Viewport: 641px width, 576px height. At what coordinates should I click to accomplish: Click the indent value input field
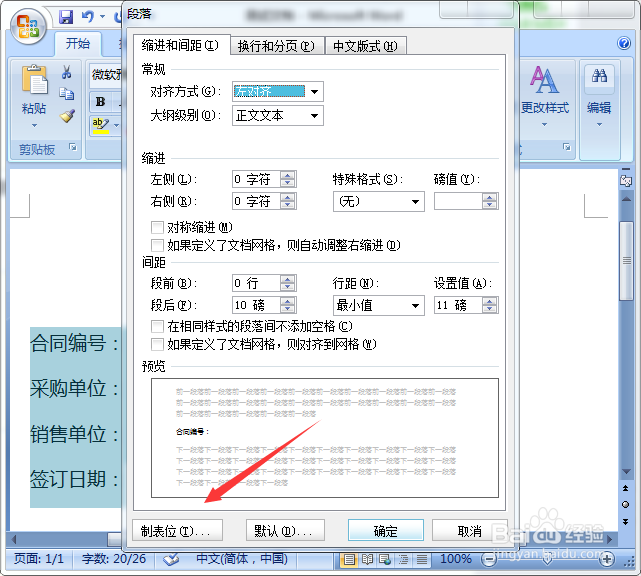coord(458,201)
